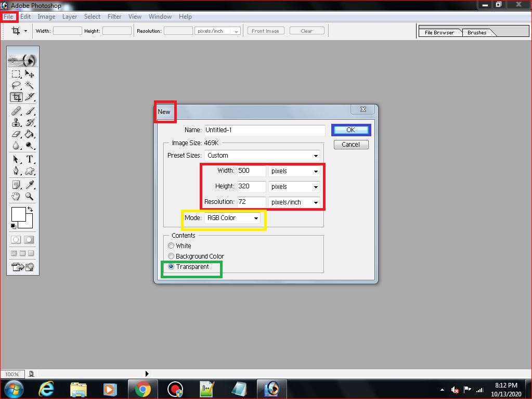Open the Filter menu

(114, 16)
